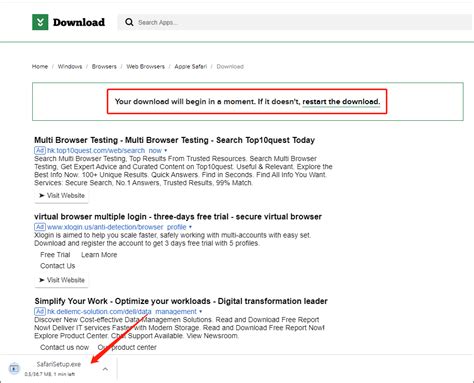This screenshot has width=474, height=383.
Task: Open the Web Browsers breadcrumb link
Action: click(x=145, y=66)
